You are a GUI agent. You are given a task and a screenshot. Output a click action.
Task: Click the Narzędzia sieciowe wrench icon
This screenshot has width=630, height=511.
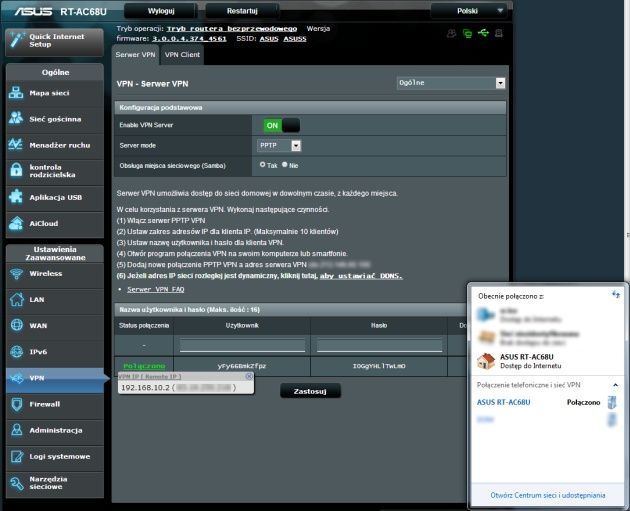coord(16,483)
